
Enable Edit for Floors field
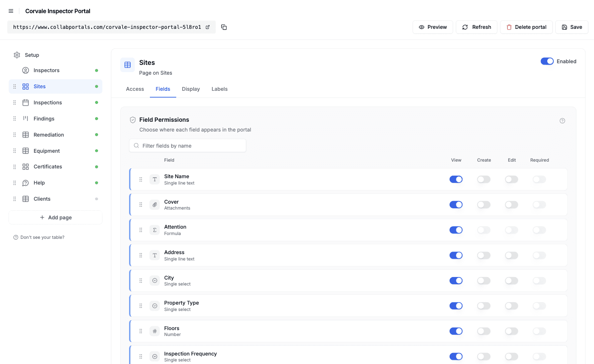click(512, 331)
